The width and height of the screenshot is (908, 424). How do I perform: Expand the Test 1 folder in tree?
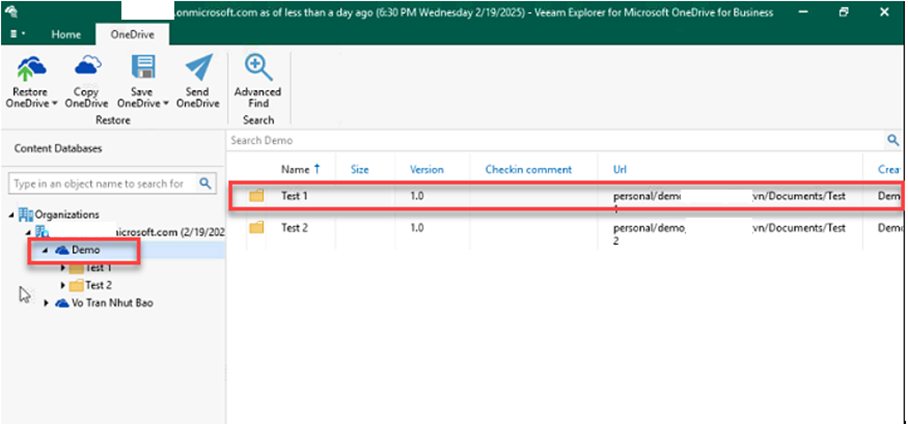(63, 268)
